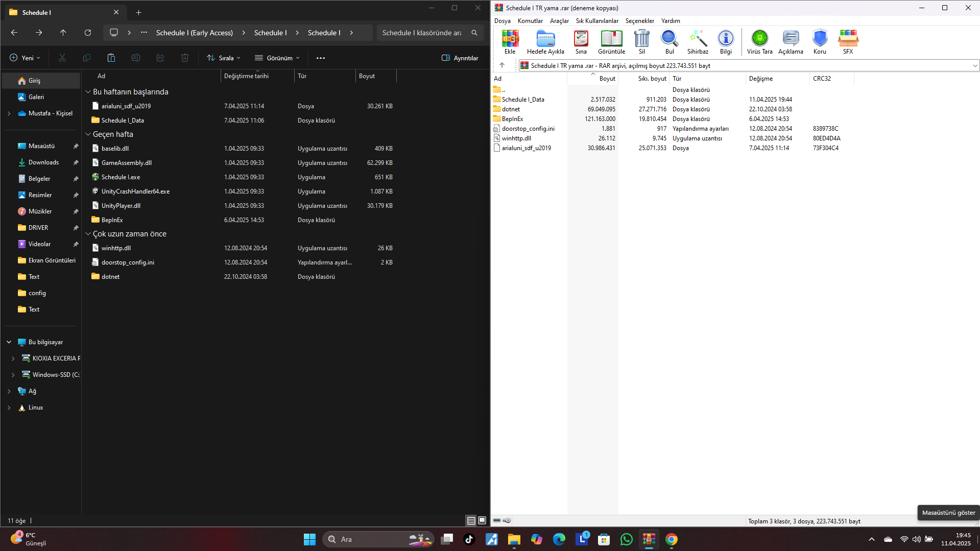
Task: Click the Explorer back arrow
Action: point(14,33)
